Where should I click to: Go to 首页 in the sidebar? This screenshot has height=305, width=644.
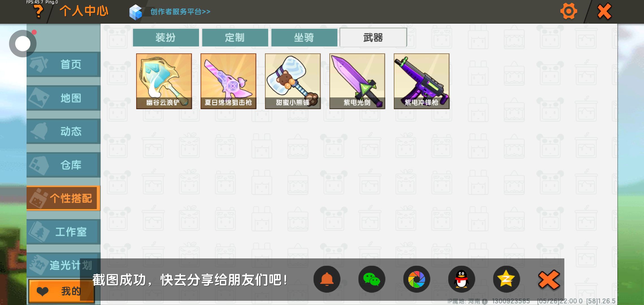pos(64,64)
